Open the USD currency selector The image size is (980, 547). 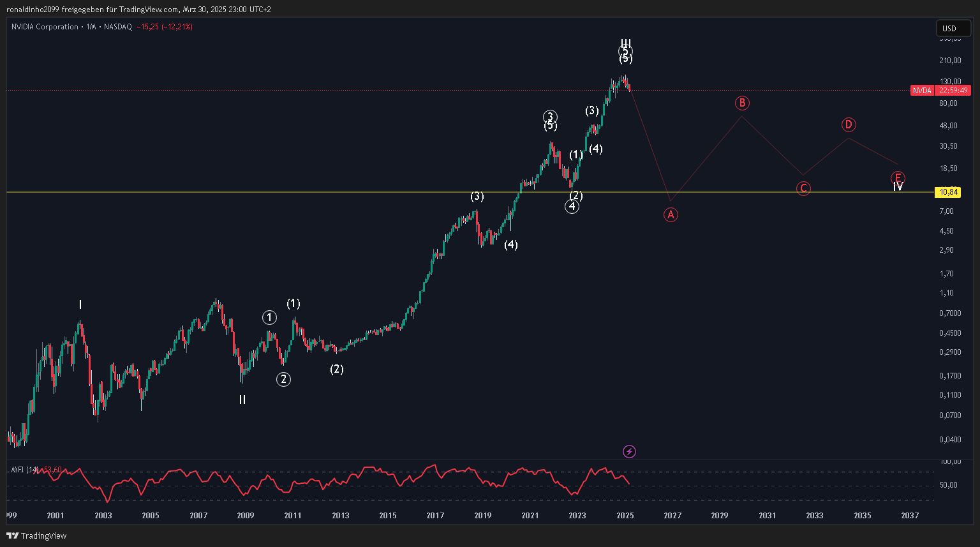(x=953, y=28)
